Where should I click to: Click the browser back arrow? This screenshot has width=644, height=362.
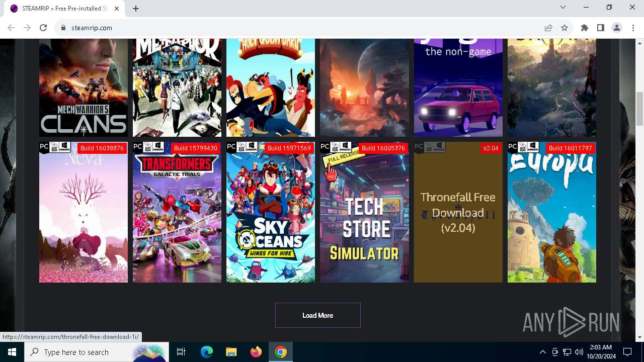coord(11,28)
